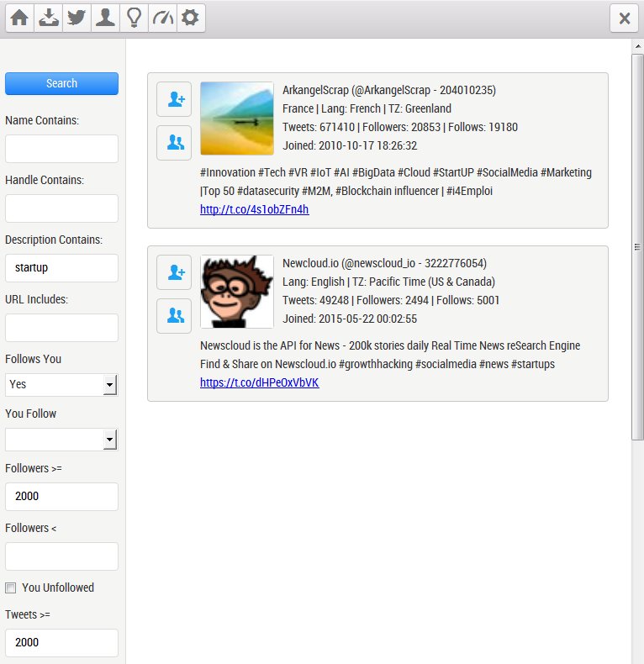The image size is (644, 664).
Task: Click the two-people icon on ArkangelScrap card
Action: pos(174,143)
